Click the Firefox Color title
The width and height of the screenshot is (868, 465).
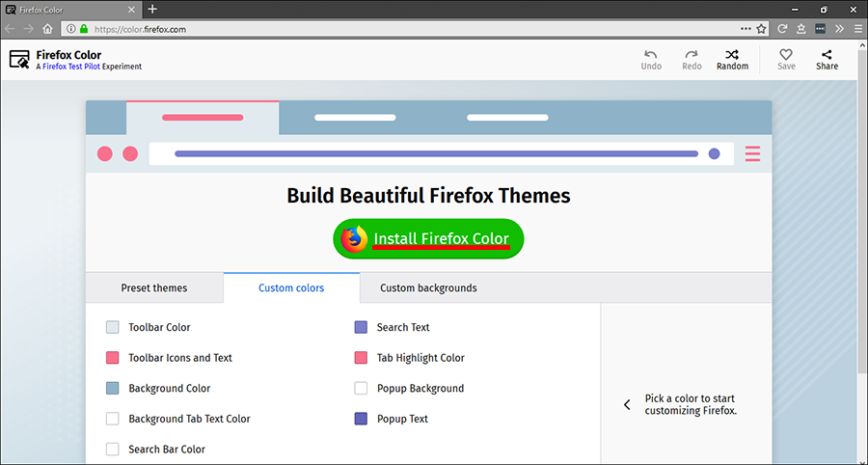click(68, 55)
